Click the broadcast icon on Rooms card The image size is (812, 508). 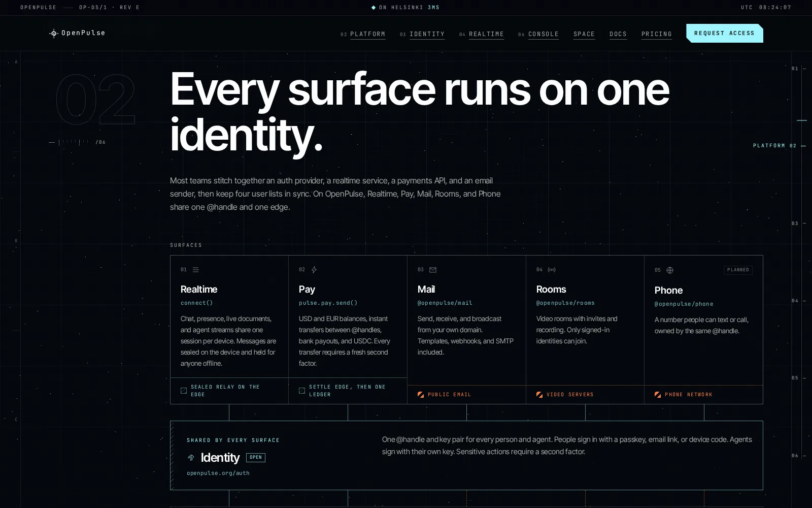tap(552, 270)
